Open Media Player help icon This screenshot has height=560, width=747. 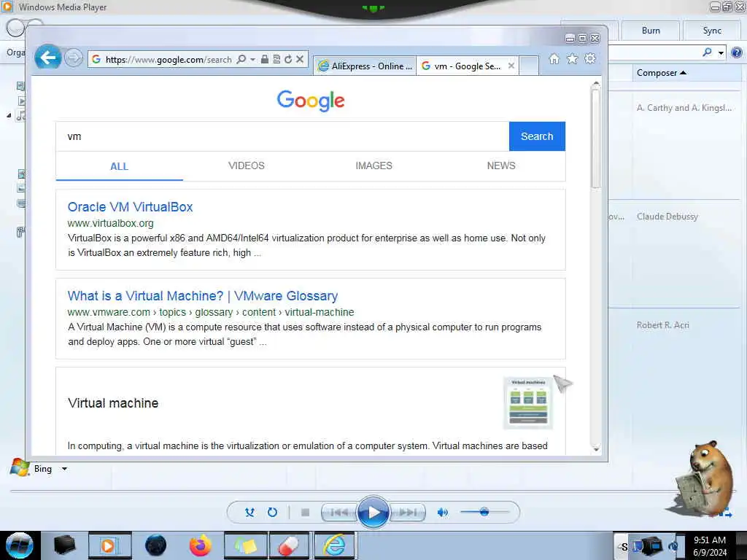coord(737,52)
